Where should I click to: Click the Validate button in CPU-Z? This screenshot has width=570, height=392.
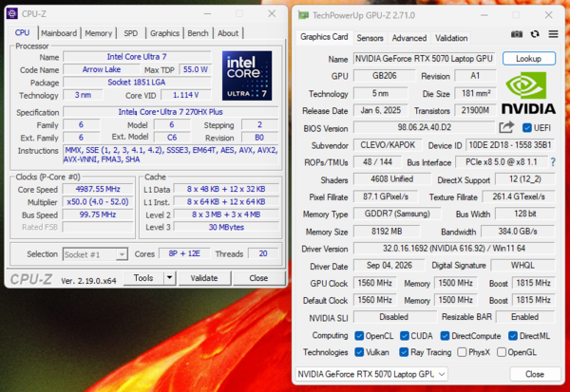[x=204, y=278]
